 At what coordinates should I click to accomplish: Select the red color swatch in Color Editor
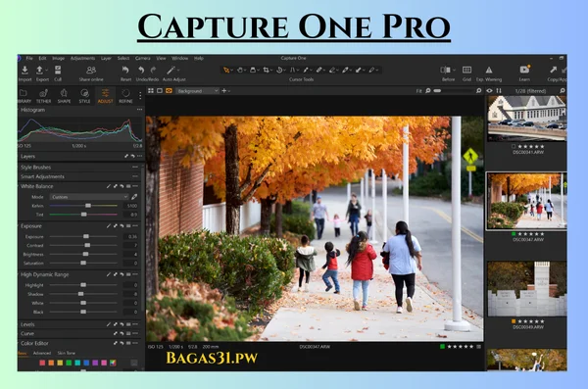[42, 363]
